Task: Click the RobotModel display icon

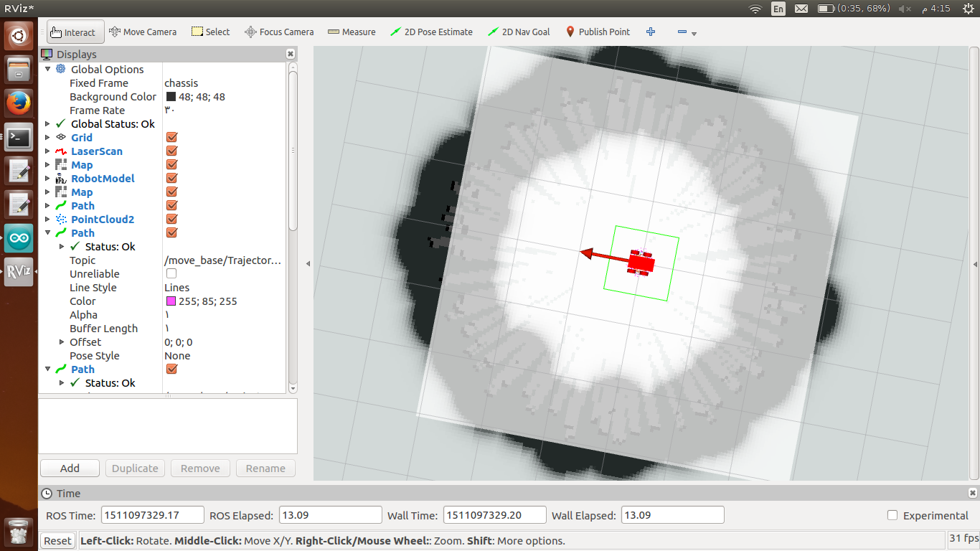Action: pyautogui.click(x=61, y=178)
